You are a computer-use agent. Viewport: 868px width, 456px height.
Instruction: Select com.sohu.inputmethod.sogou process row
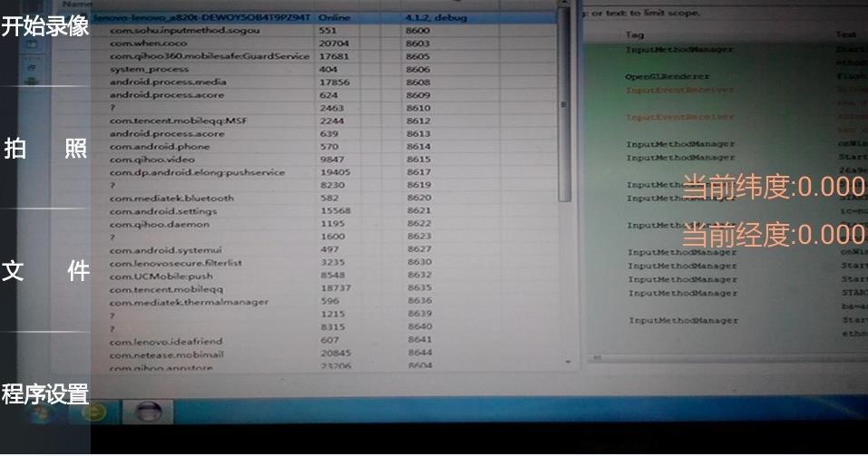[x=324, y=31]
